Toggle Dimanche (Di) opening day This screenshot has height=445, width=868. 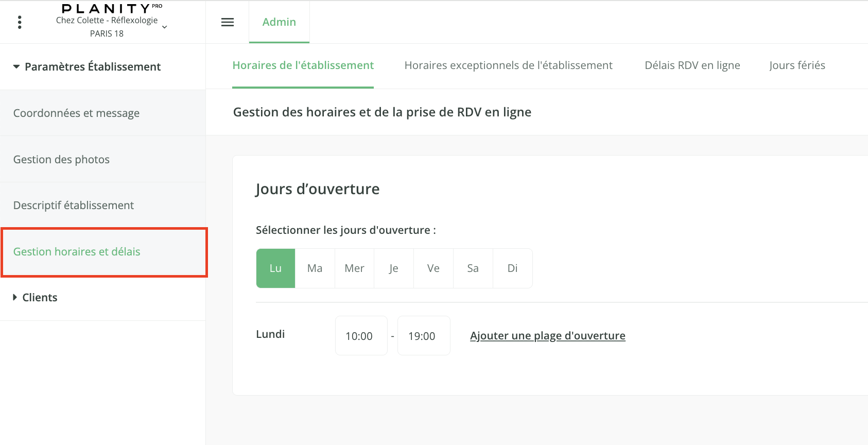pyautogui.click(x=513, y=268)
